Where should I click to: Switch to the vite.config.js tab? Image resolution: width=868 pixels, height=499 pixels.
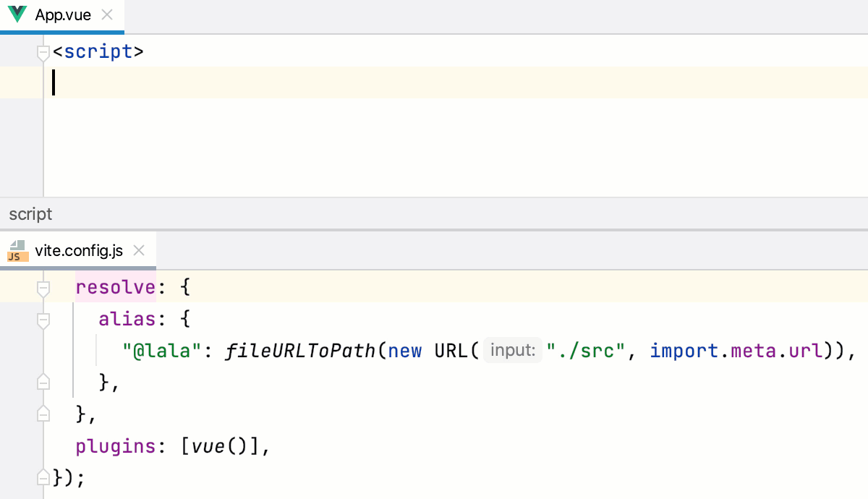[x=80, y=251]
